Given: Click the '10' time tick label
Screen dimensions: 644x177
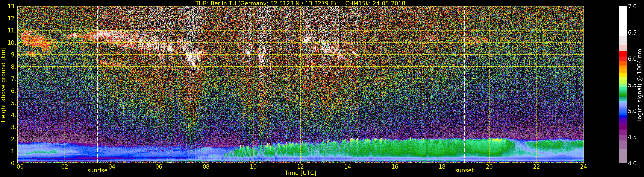Looking at the screenshot, I should [x=253, y=167].
